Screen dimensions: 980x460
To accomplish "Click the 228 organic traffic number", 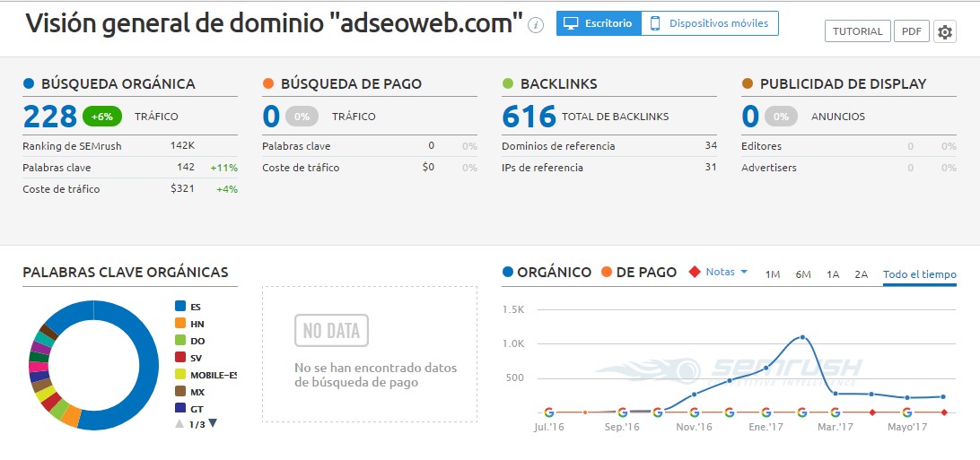I will [x=50, y=116].
